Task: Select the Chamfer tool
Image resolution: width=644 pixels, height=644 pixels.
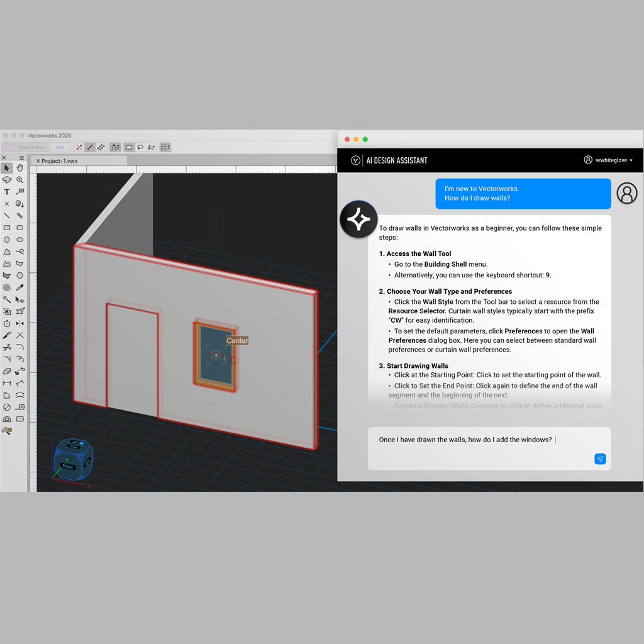Action: click(x=6, y=359)
